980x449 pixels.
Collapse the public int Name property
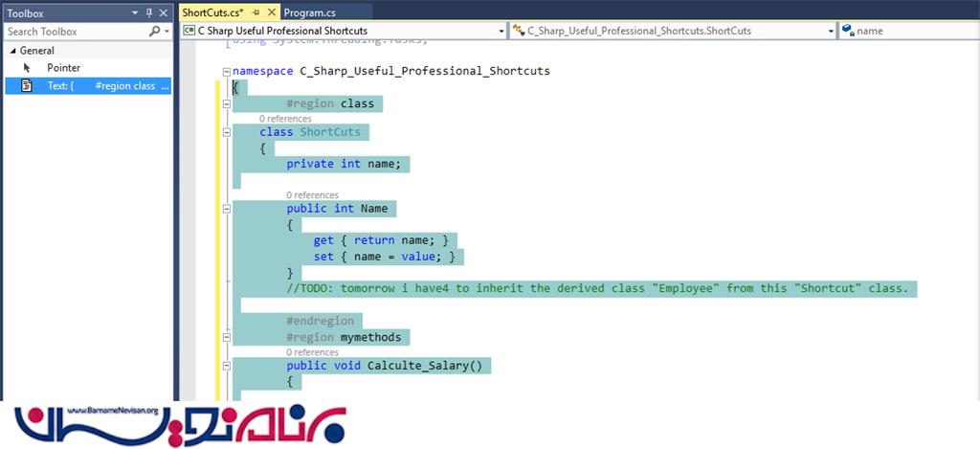pyautogui.click(x=226, y=208)
